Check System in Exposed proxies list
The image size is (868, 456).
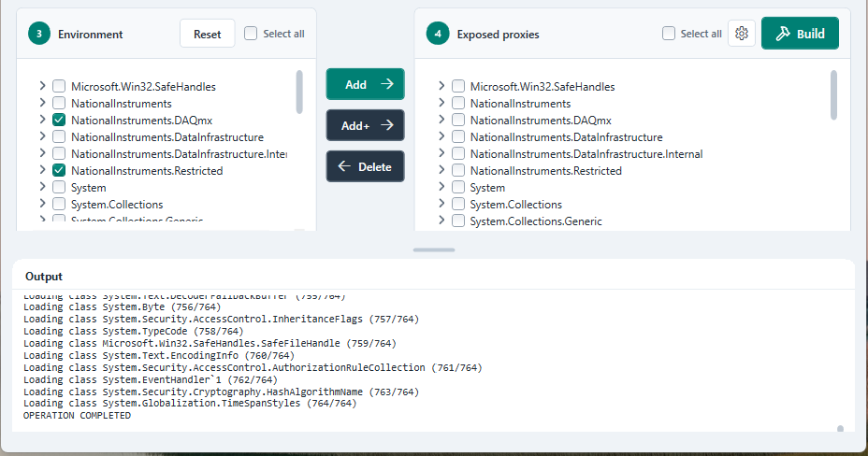pyautogui.click(x=458, y=188)
